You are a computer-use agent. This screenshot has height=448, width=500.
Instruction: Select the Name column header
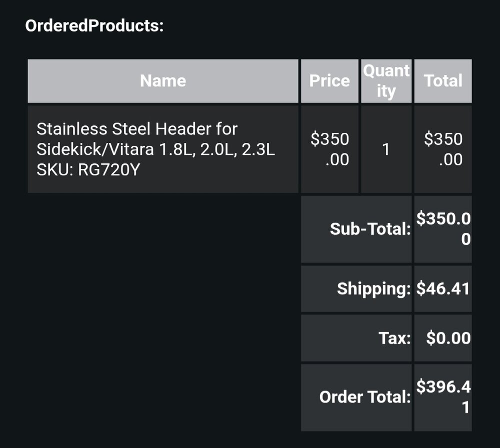[163, 81]
